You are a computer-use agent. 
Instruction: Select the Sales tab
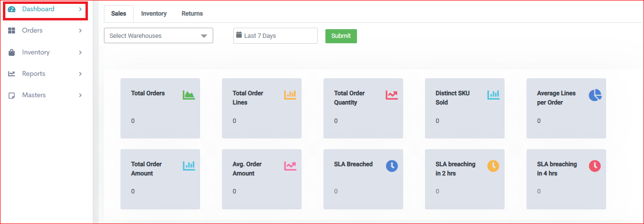[119, 14]
